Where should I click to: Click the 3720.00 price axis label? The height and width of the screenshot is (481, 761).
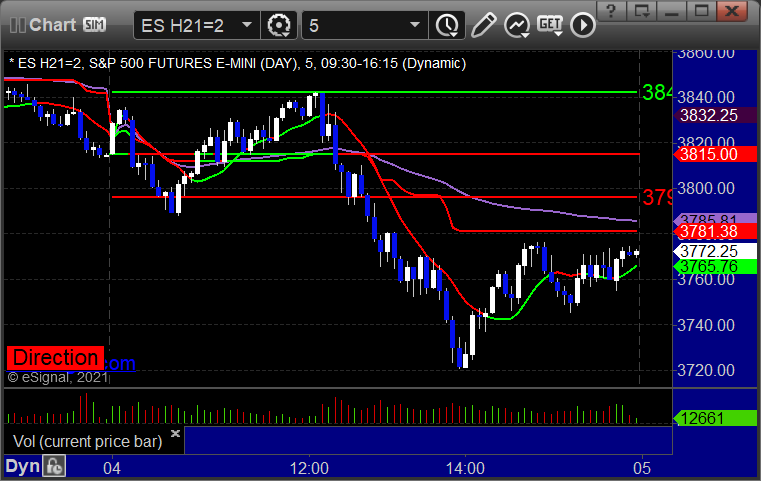(706, 371)
